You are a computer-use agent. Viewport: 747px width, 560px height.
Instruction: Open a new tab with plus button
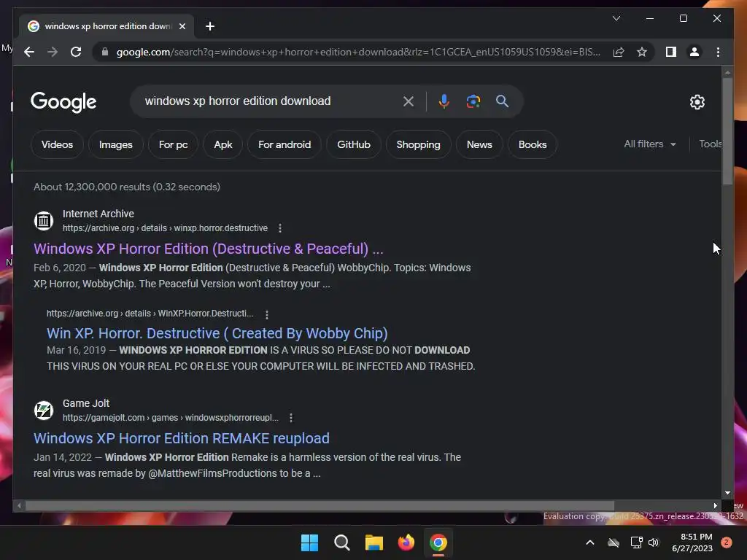click(210, 26)
